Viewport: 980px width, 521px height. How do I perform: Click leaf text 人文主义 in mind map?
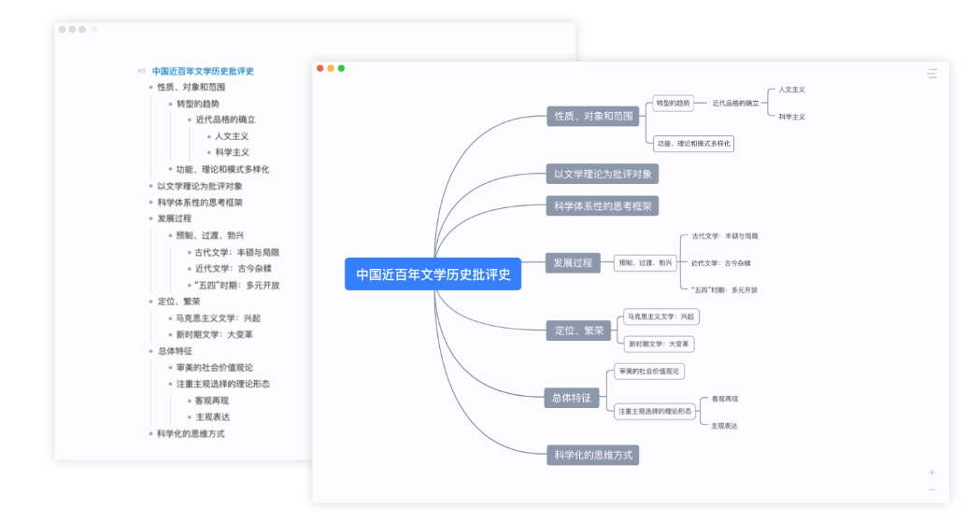click(x=791, y=90)
